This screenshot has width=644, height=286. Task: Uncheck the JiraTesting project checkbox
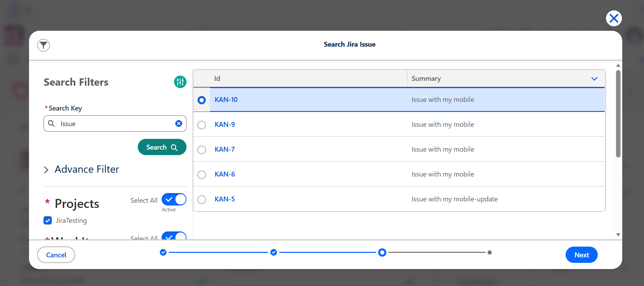(48, 220)
